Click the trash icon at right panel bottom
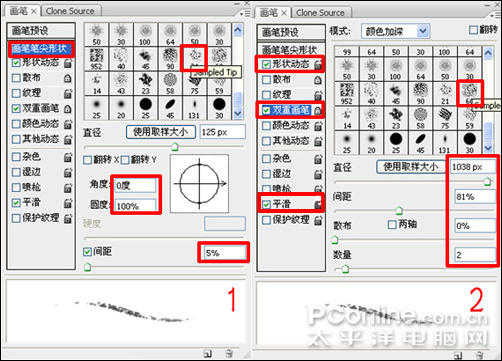The height and width of the screenshot is (361, 502). click(x=479, y=355)
